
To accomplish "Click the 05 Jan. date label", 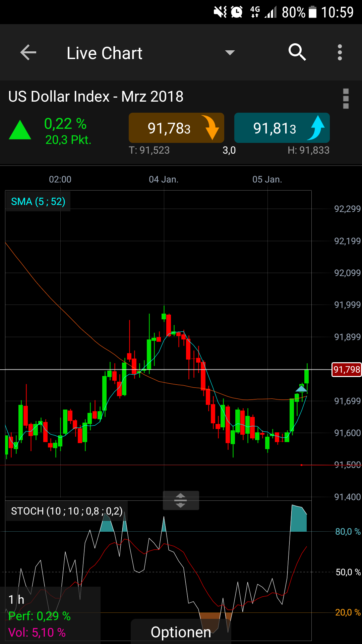I will point(267,179).
